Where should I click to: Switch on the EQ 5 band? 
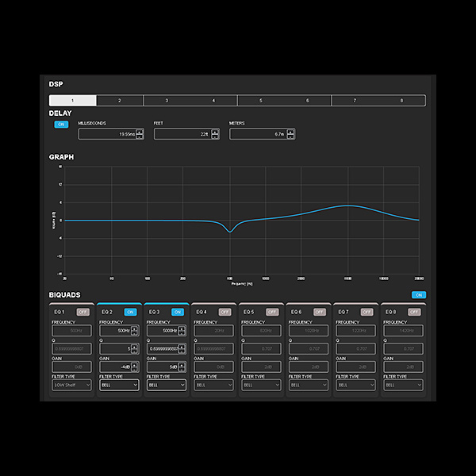[272, 312]
